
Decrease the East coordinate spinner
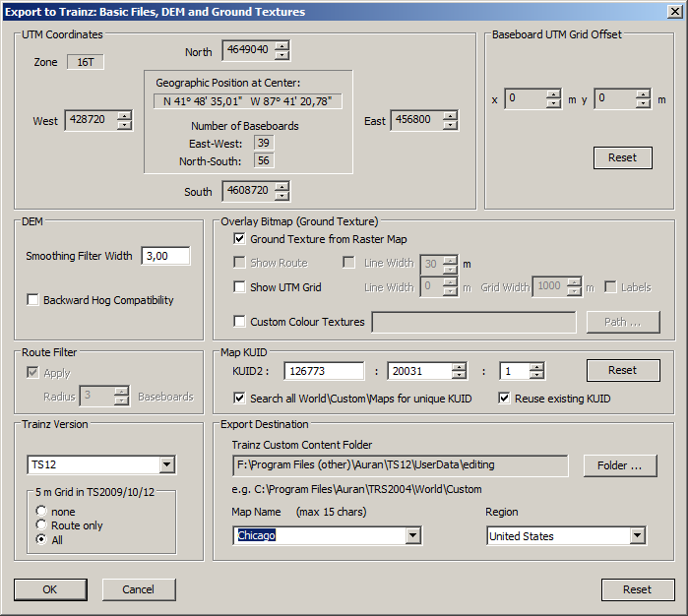450,125
